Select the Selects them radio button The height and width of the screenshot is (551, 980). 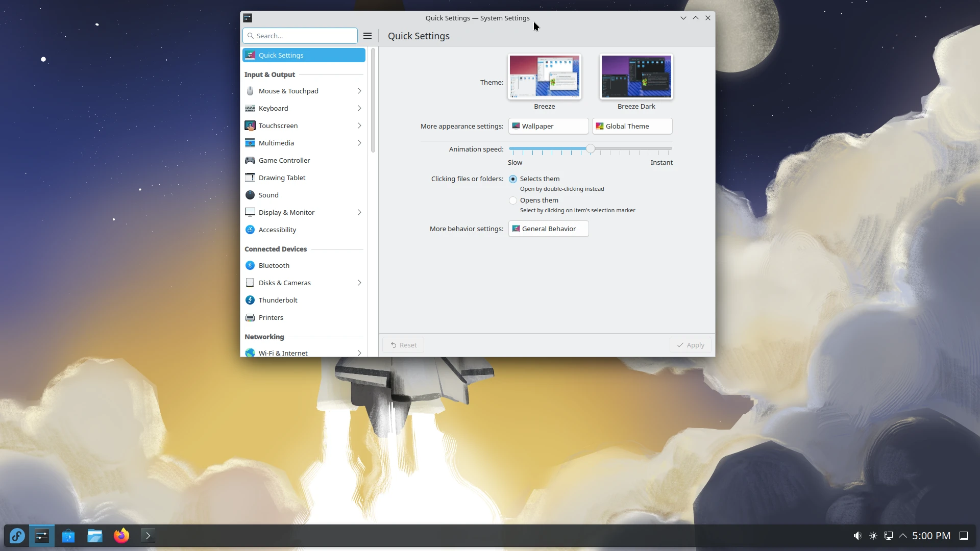click(x=513, y=179)
